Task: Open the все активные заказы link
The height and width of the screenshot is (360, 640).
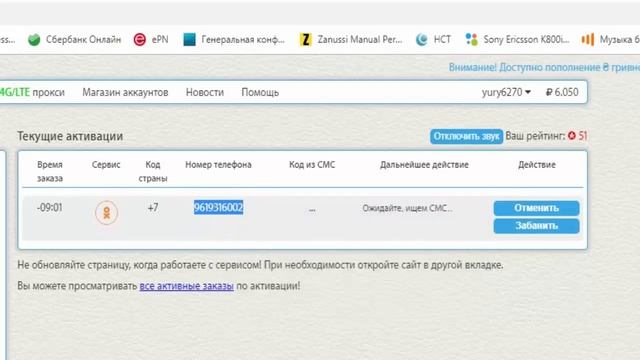Action: coord(187,286)
